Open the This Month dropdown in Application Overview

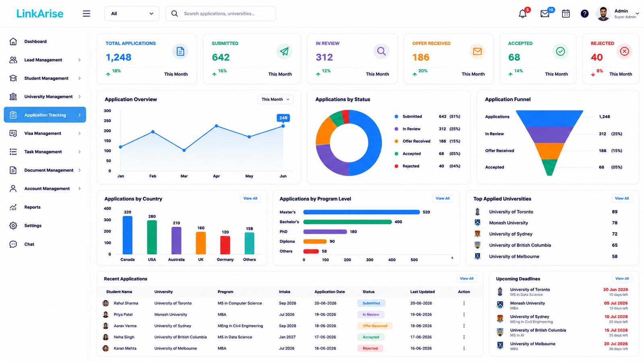coord(275,99)
